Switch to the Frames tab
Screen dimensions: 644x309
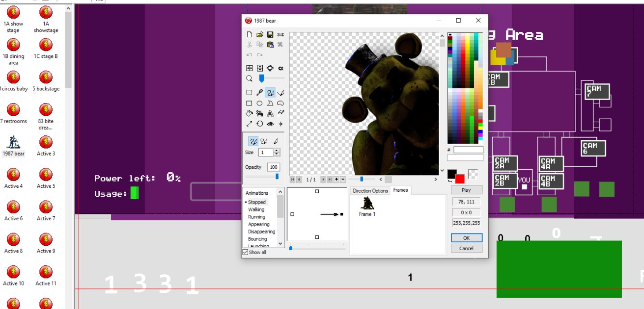(400, 190)
